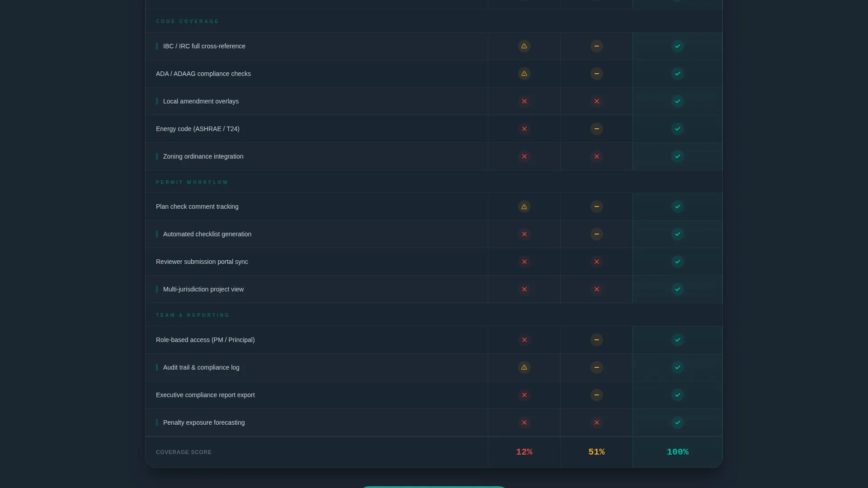Click warning icon for Plan check comment tracking
The width and height of the screenshot is (868, 488).
[524, 206]
